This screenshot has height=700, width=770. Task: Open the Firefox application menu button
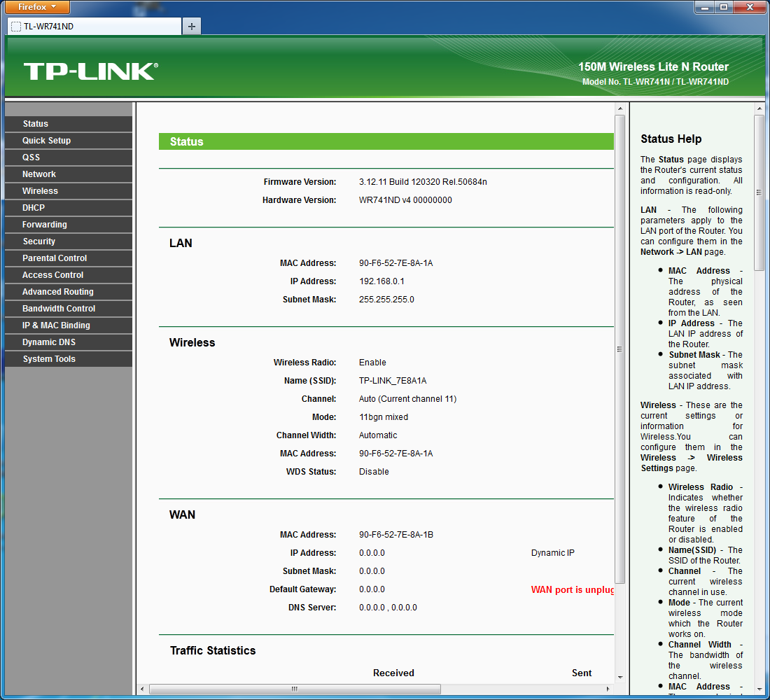[37, 7]
